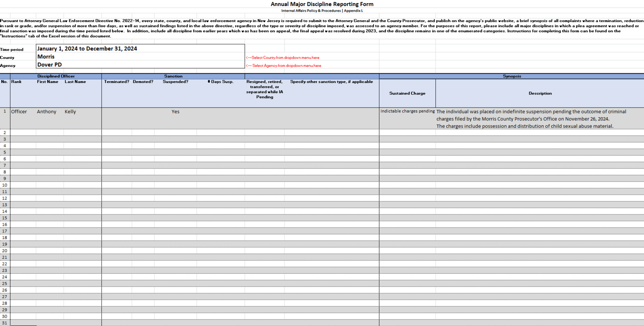The width and height of the screenshot is (644, 326).
Task: Click the 'Sustained Charge' column header
Action: pyautogui.click(x=407, y=93)
